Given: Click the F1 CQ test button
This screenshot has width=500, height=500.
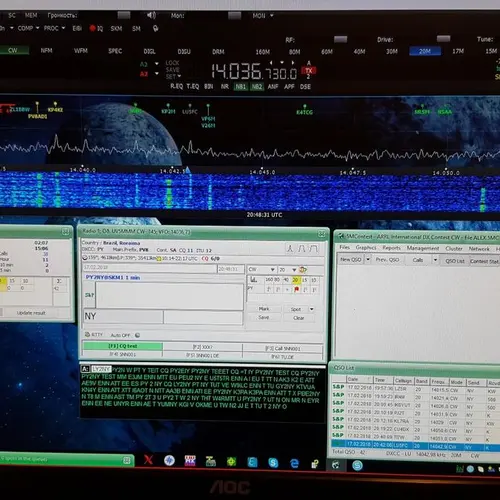Looking at the screenshot, I should (x=123, y=346).
